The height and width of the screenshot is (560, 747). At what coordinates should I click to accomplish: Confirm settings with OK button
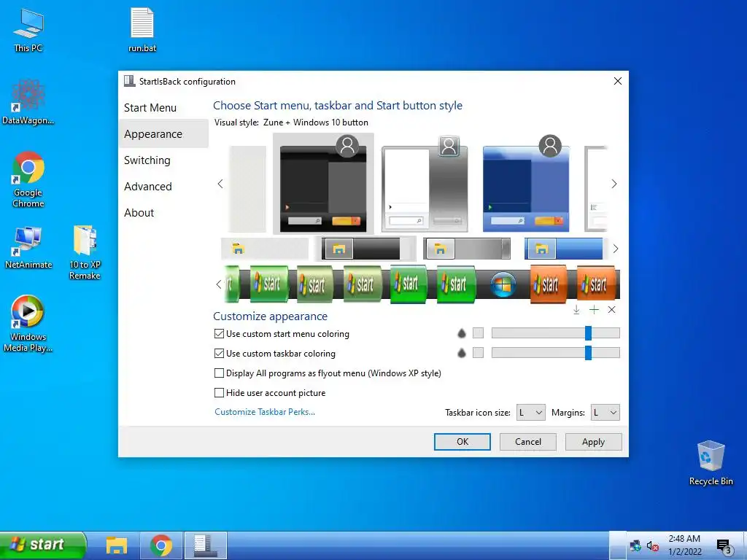(x=462, y=442)
